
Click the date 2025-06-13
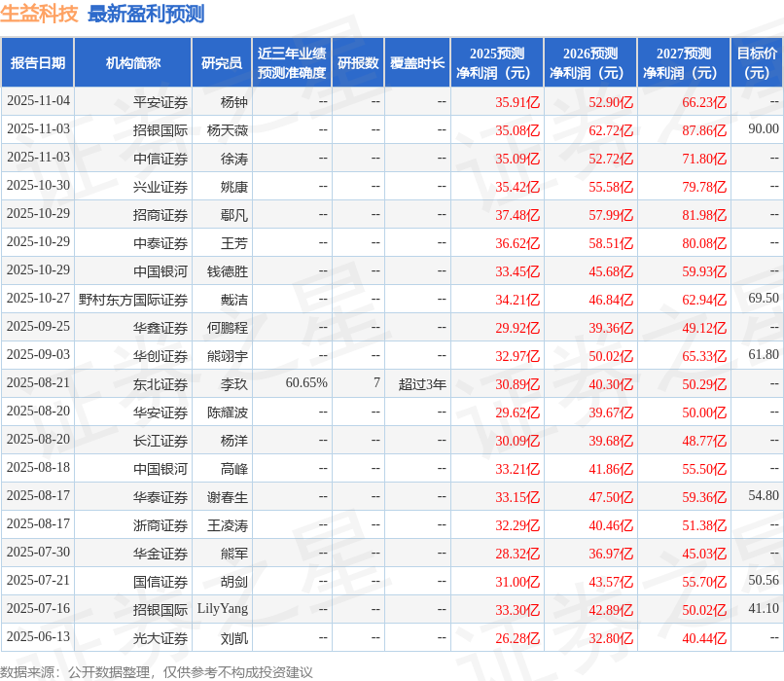(x=39, y=637)
